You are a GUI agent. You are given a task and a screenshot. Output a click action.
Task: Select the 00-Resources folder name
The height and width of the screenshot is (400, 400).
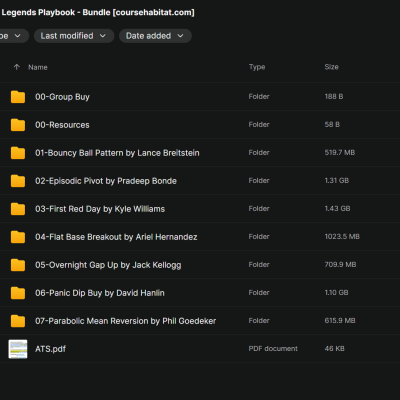click(62, 125)
